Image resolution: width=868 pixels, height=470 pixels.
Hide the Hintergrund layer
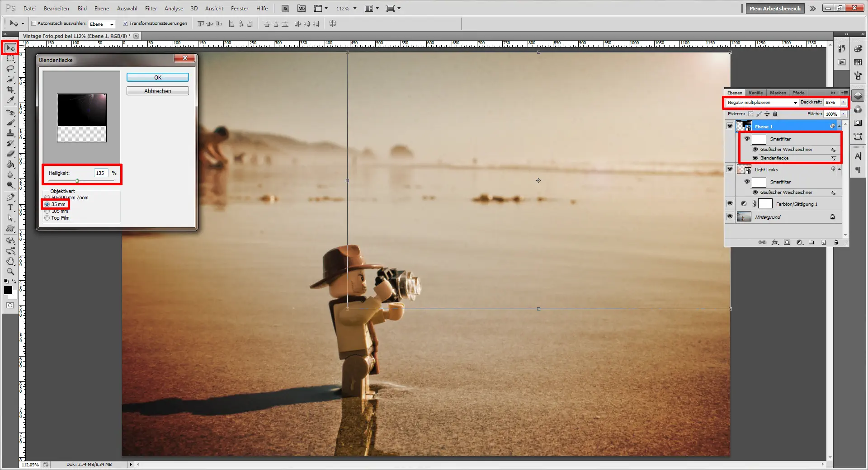click(730, 217)
